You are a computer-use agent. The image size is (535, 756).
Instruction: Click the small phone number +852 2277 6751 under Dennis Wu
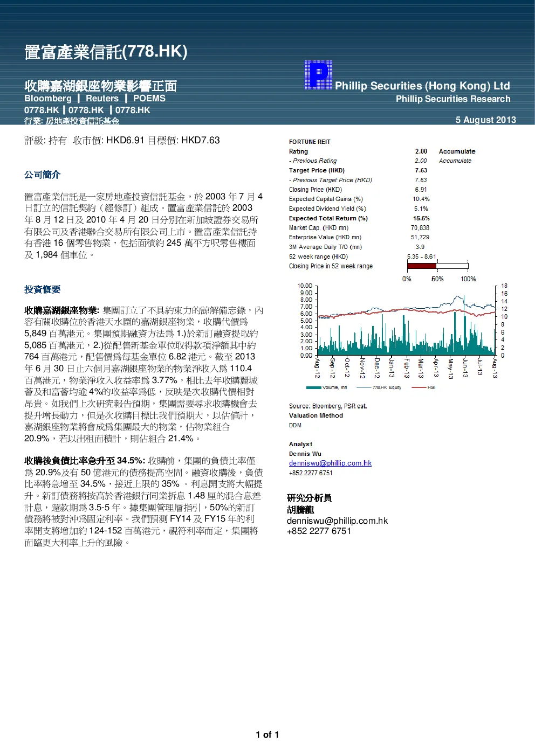311,473
